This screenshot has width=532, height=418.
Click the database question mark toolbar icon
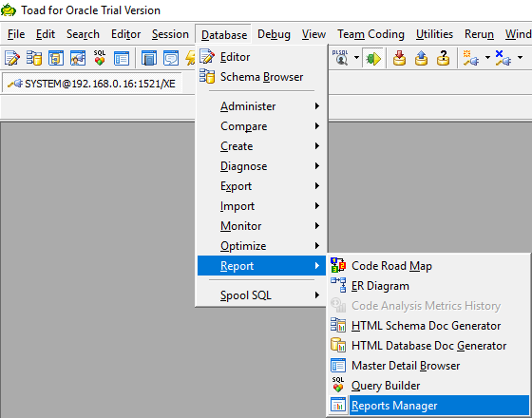coord(443,58)
